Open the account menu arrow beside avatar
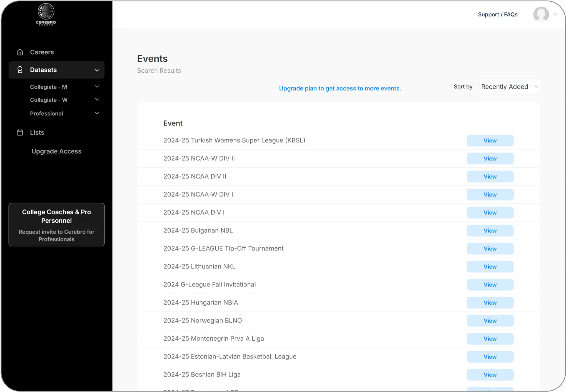The width and height of the screenshot is (566, 392). click(555, 14)
